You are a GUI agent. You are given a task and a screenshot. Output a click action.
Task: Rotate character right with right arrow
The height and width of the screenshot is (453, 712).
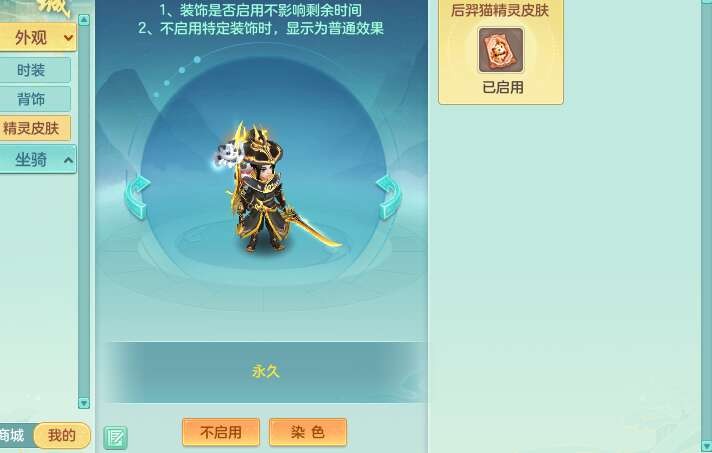(x=389, y=198)
